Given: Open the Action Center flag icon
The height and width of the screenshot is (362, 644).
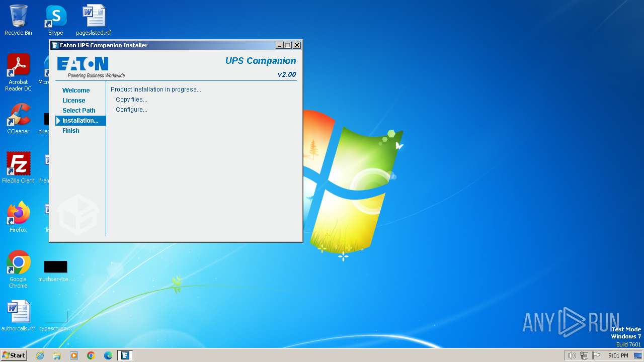Looking at the screenshot, I should point(596,355).
